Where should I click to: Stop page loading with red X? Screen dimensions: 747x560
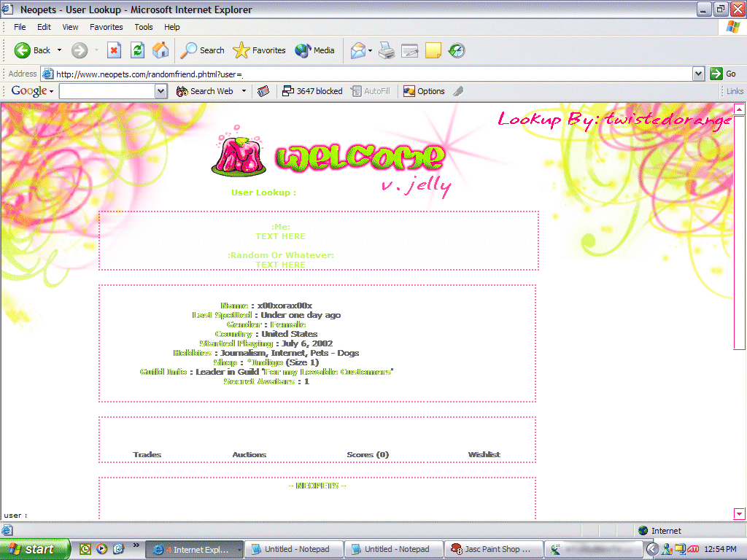tap(114, 50)
